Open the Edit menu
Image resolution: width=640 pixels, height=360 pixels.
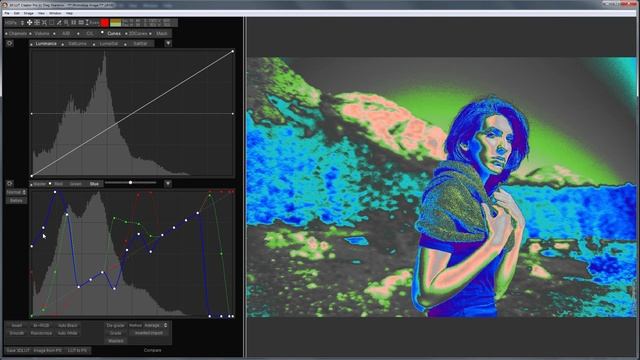pyautogui.click(x=16, y=13)
